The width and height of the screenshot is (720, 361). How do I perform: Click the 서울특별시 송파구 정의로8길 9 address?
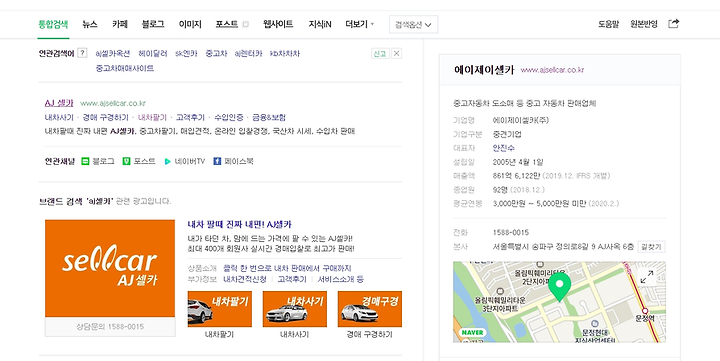click(563, 247)
